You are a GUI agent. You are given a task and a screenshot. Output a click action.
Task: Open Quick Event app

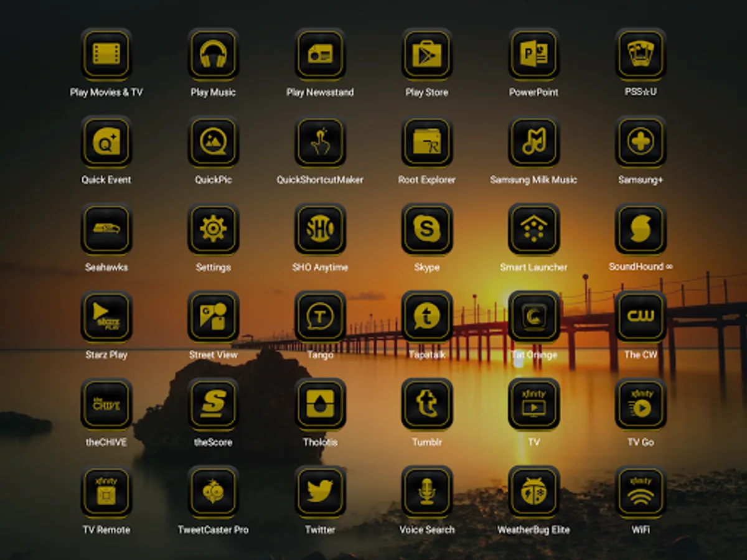click(x=106, y=142)
